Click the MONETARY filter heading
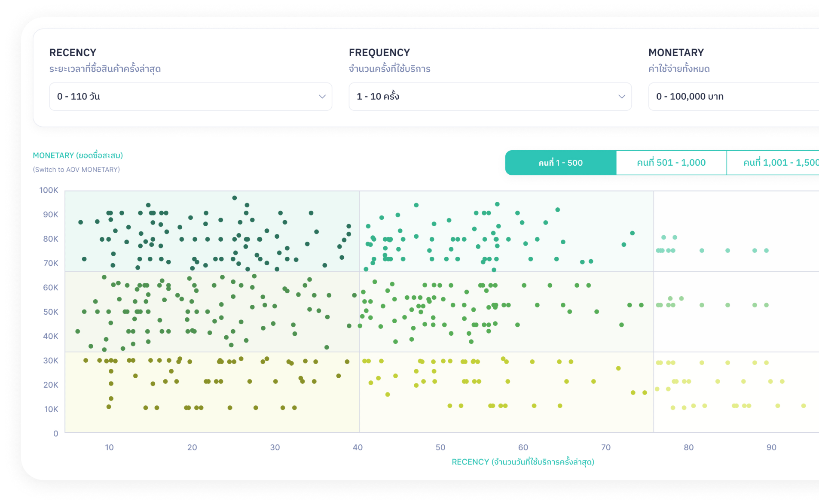 point(676,52)
